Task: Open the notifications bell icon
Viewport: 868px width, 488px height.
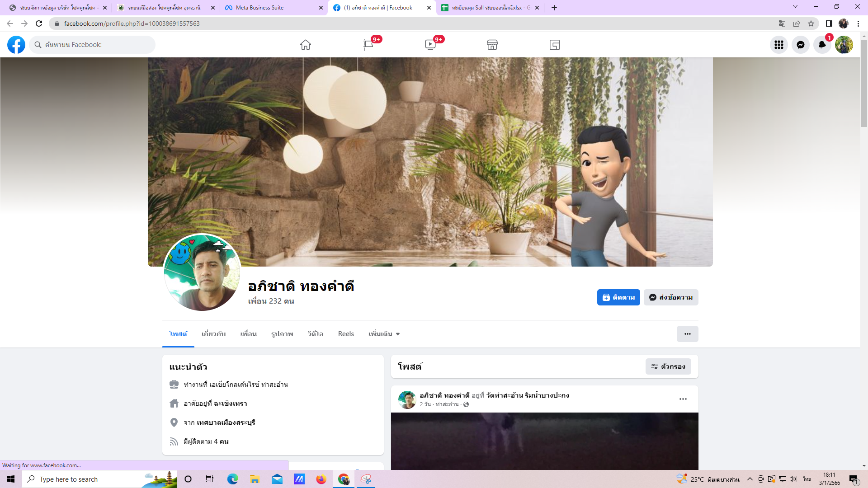Action: pyautogui.click(x=822, y=45)
